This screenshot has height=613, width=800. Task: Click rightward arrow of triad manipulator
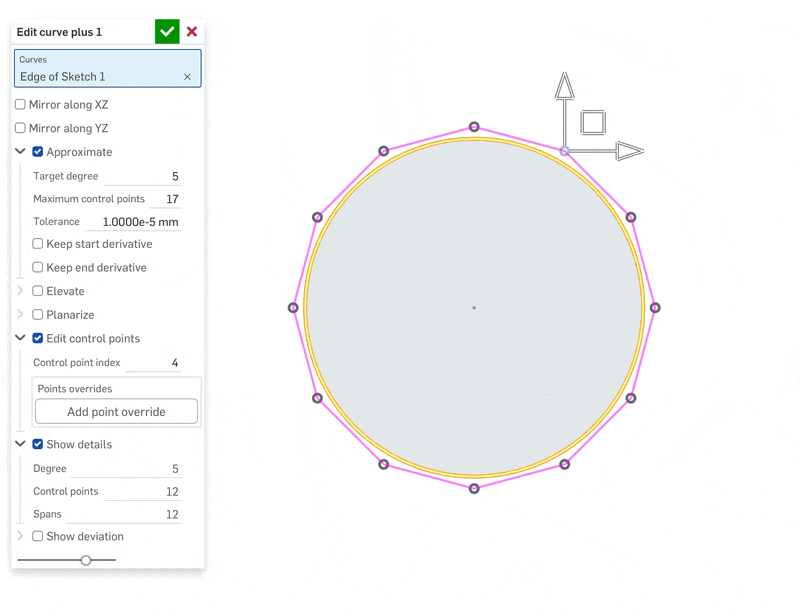(x=630, y=151)
